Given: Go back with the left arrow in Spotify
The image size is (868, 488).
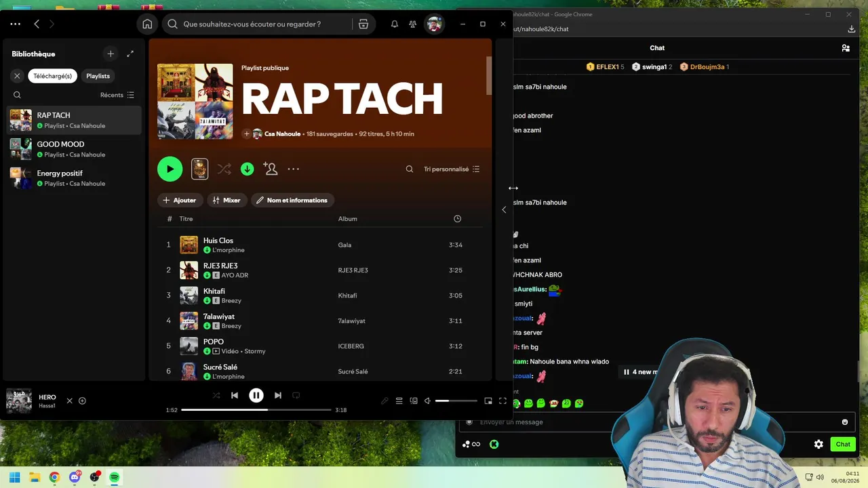Looking at the screenshot, I should click(x=37, y=24).
